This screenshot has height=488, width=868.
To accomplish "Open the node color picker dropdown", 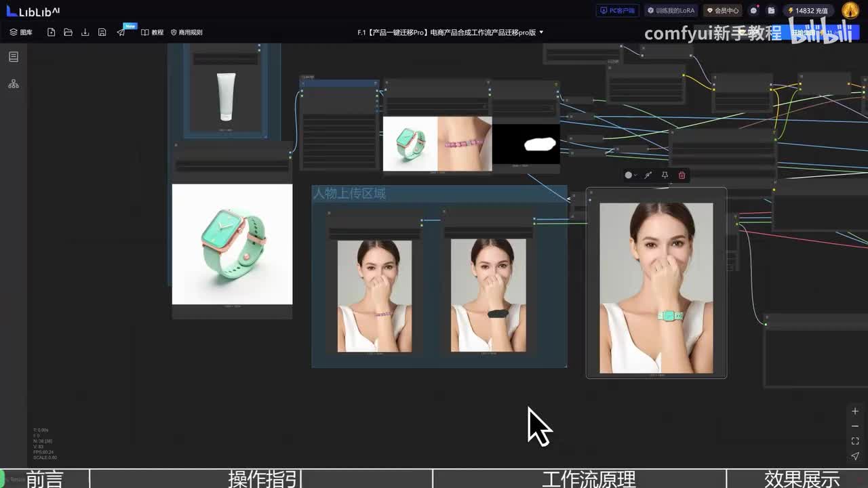I will [x=631, y=175].
